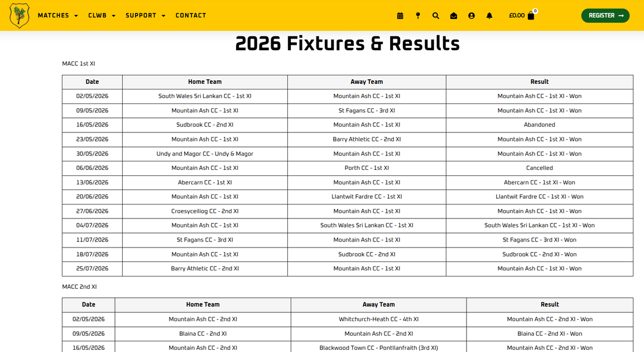Open the user account icon
This screenshot has height=352, width=644.
[472, 16]
